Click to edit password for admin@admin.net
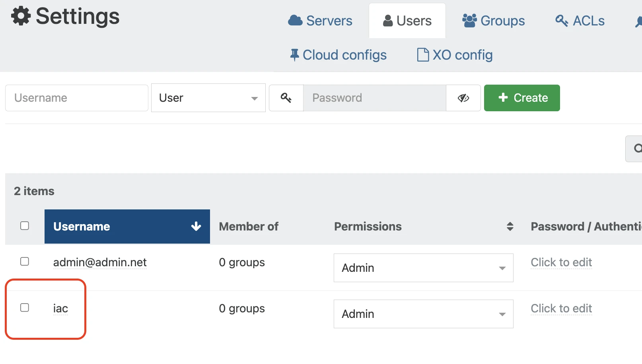Screen dimensions: 642x364 (561, 262)
